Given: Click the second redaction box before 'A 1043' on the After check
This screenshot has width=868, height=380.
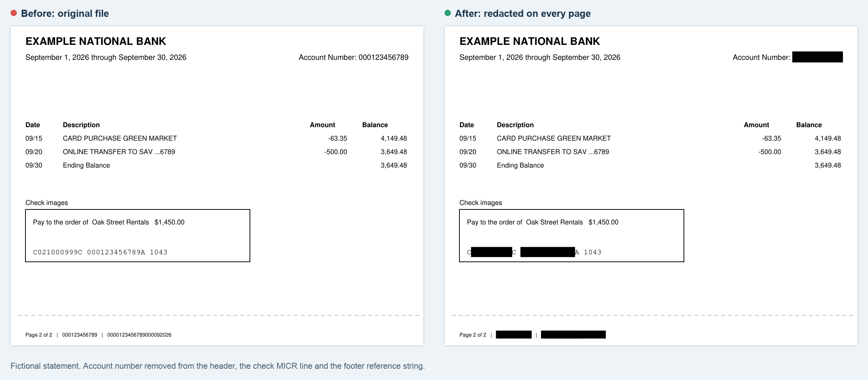Looking at the screenshot, I should 548,252.
